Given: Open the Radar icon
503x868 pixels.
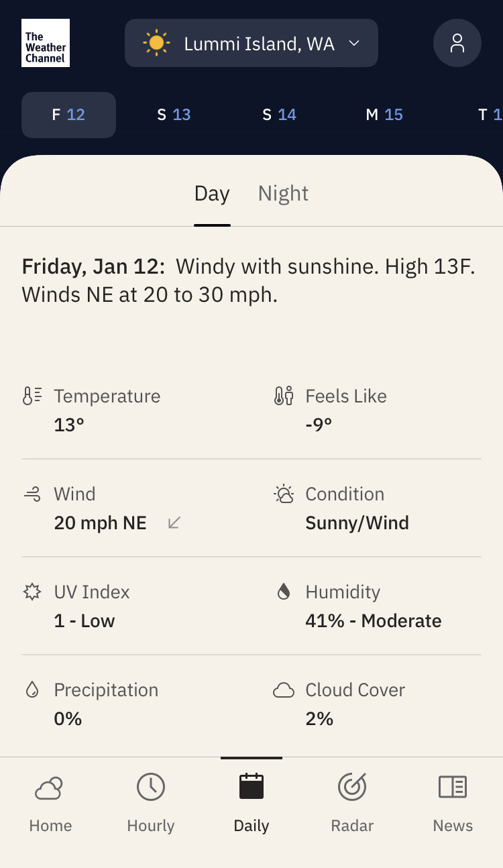Looking at the screenshot, I should click(x=352, y=787).
